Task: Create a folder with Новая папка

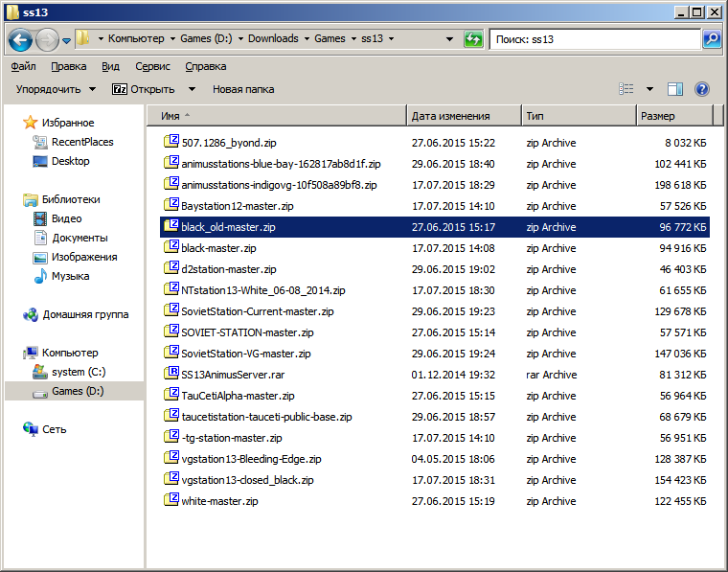Action: pyautogui.click(x=243, y=89)
